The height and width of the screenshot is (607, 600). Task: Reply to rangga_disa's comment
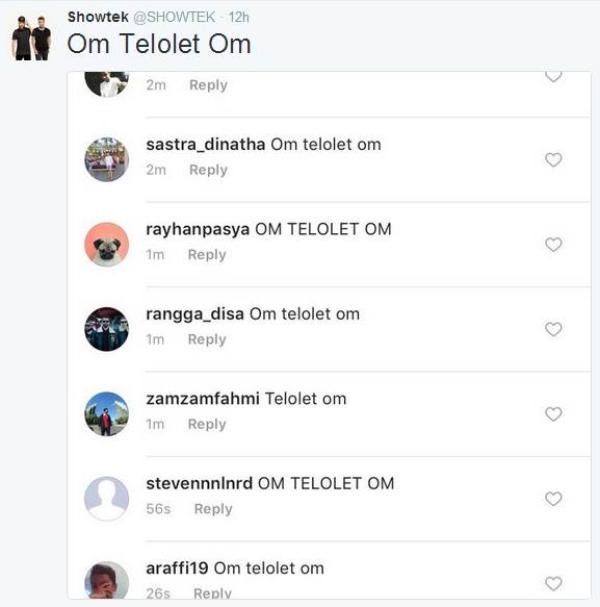click(x=207, y=340)
